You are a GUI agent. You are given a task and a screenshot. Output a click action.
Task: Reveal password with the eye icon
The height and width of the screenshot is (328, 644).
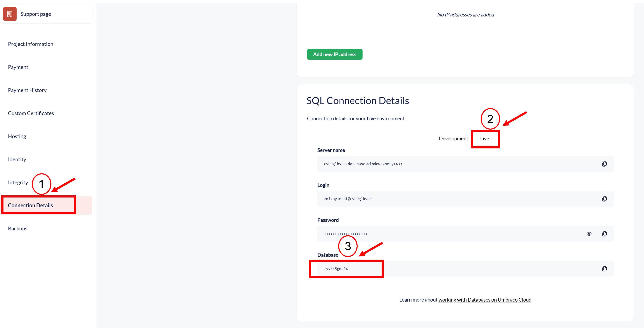pos(589,234)
